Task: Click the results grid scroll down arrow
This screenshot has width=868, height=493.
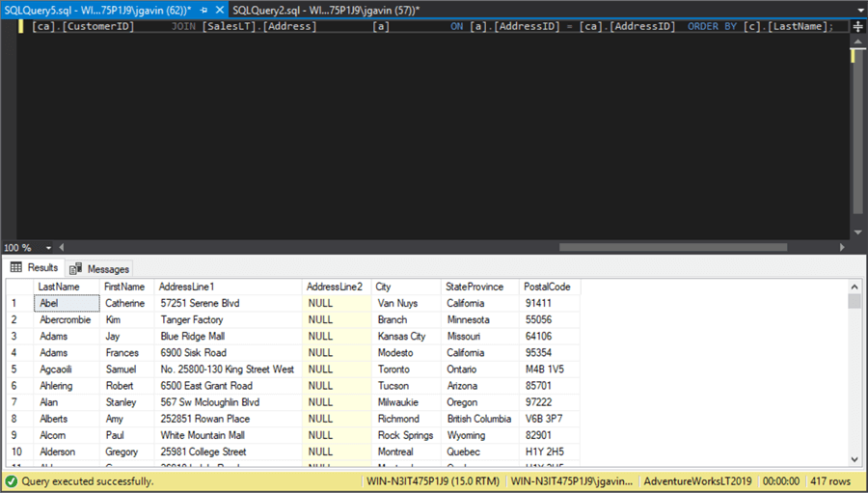Action: pyautogui.click(x=854, y=459)
